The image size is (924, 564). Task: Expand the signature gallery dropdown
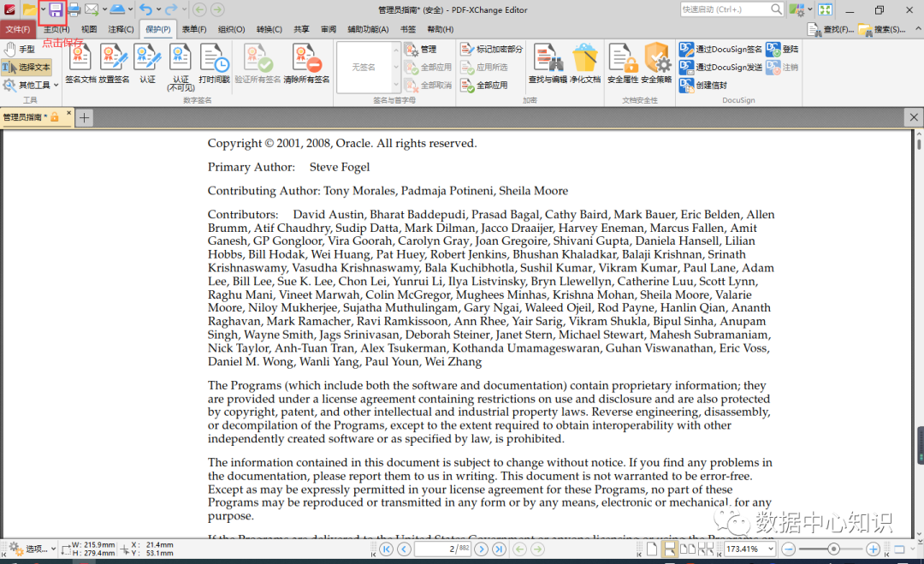[x=396, y=86]
